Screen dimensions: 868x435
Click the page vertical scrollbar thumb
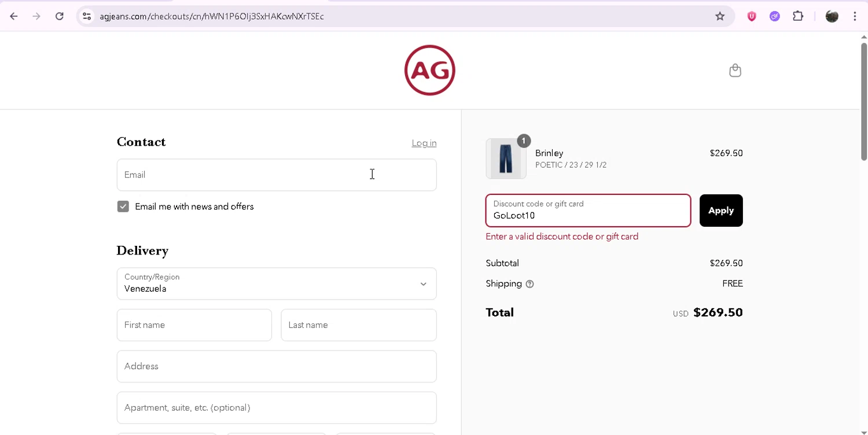[x=864, y=101]
